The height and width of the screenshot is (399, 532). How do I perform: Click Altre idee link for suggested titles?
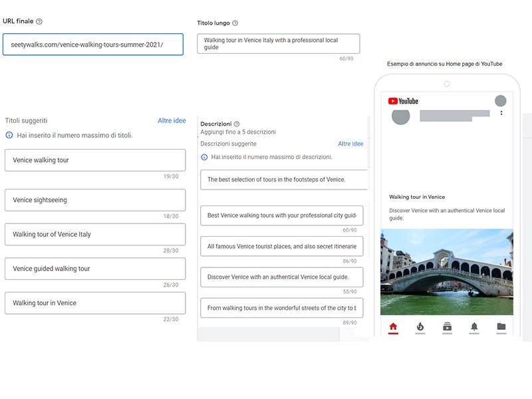click(172, 120)
